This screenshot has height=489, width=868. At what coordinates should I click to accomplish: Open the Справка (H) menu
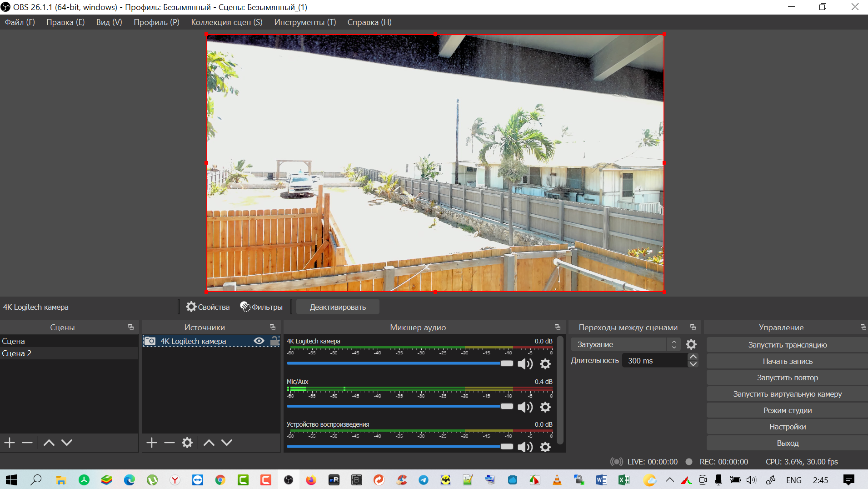click(x=369, y=22)
